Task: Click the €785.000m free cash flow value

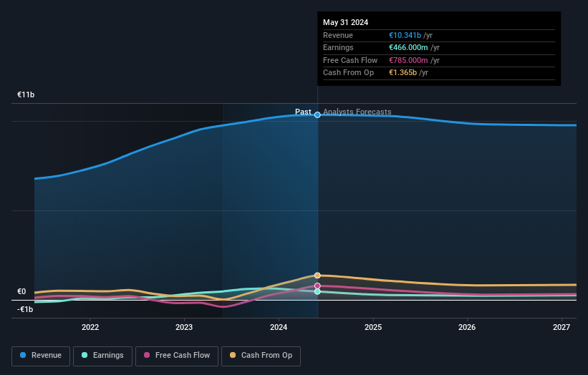Action: tap(408, 60)
